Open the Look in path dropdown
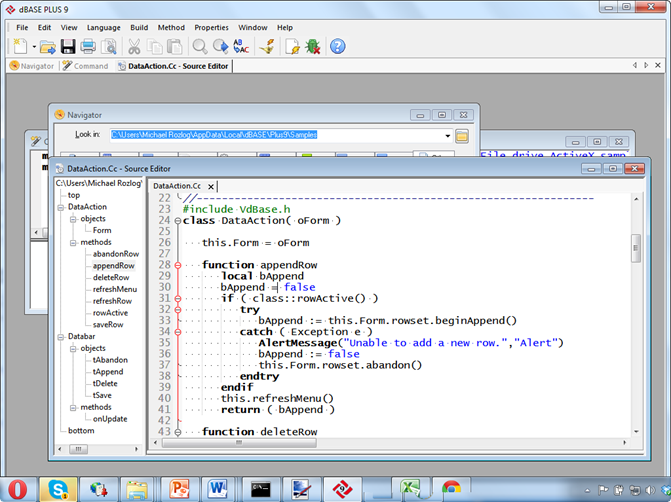Screen dimensions: 671x502 447,135
